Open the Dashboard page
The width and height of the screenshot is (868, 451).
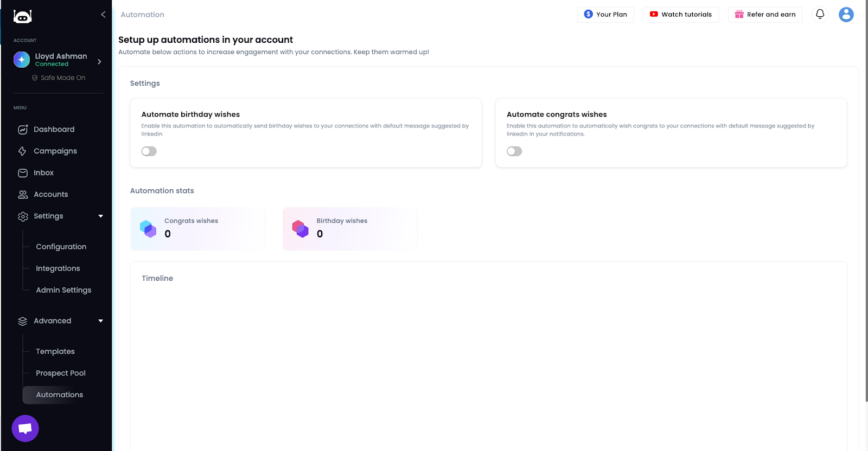(54, 130)
